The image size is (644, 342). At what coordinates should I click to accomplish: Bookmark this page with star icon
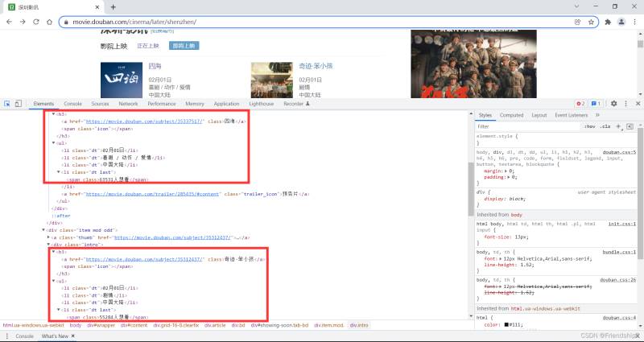click(591, 23)
